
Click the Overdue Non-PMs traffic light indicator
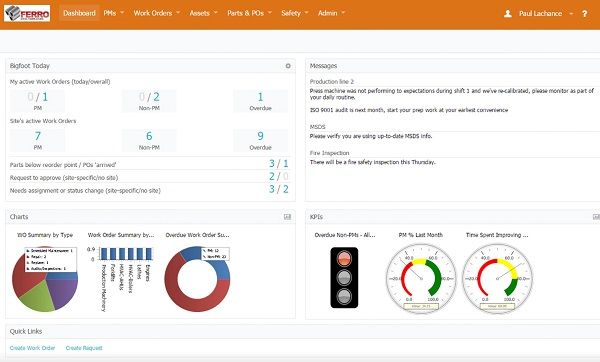click(344, 277)
